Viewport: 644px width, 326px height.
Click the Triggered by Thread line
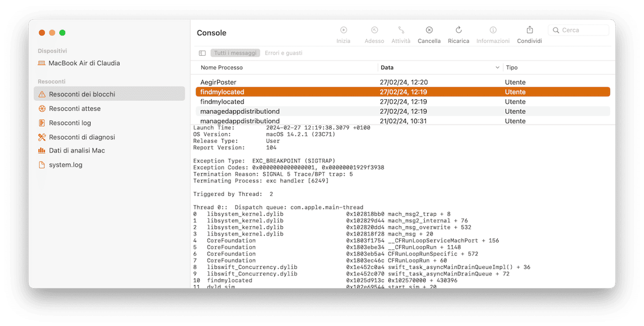tap(233, 194)
